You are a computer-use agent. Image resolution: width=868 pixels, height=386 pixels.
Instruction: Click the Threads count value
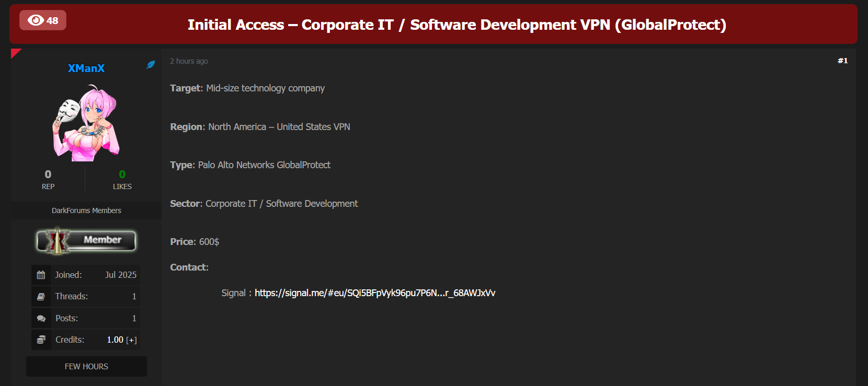(x=134, y=297)
